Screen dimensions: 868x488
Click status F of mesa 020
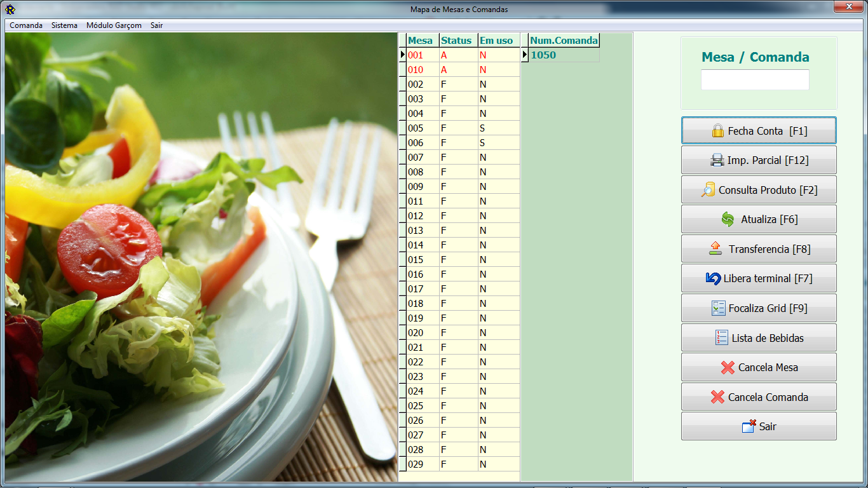point(458,333)
